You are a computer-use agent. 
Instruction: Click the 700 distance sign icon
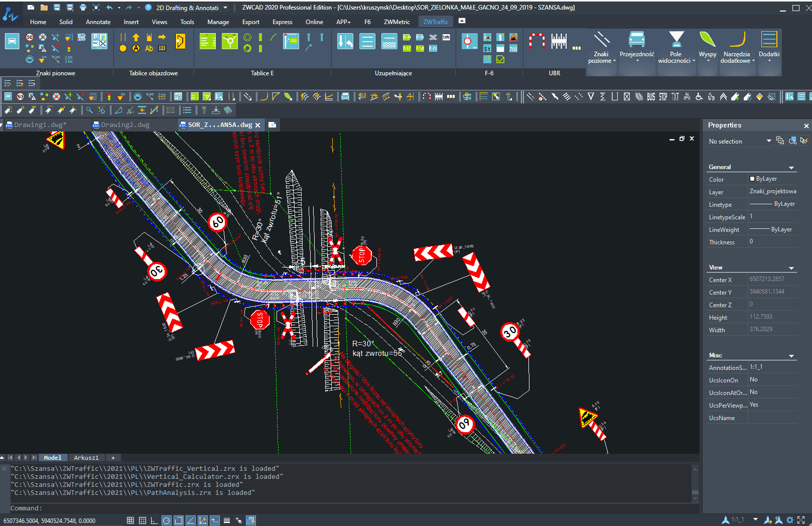(513, 48)
